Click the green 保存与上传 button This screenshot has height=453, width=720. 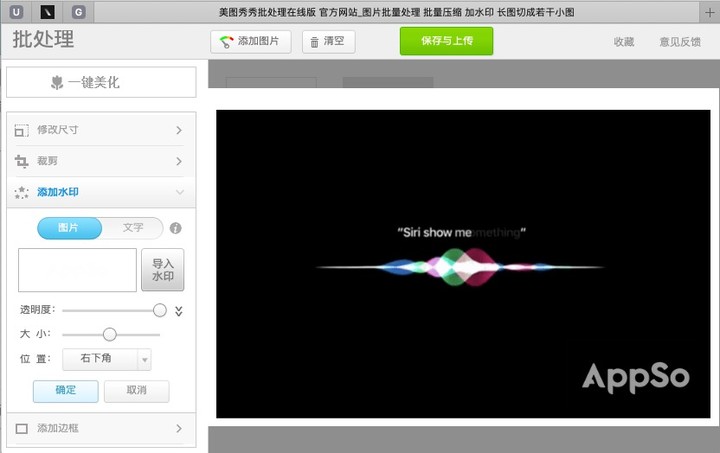(x=446, y=41)
